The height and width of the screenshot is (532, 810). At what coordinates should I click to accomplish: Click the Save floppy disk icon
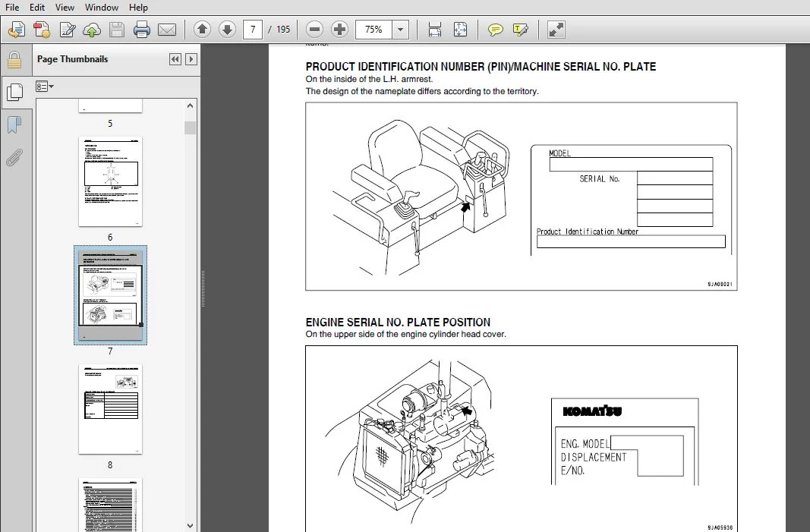click(x=117, y=30)
